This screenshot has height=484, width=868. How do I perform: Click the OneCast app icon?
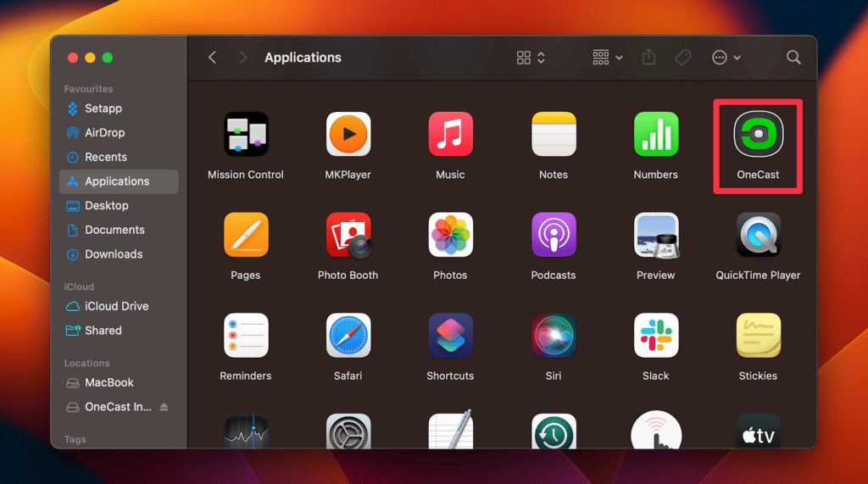[x=759, y=134]
